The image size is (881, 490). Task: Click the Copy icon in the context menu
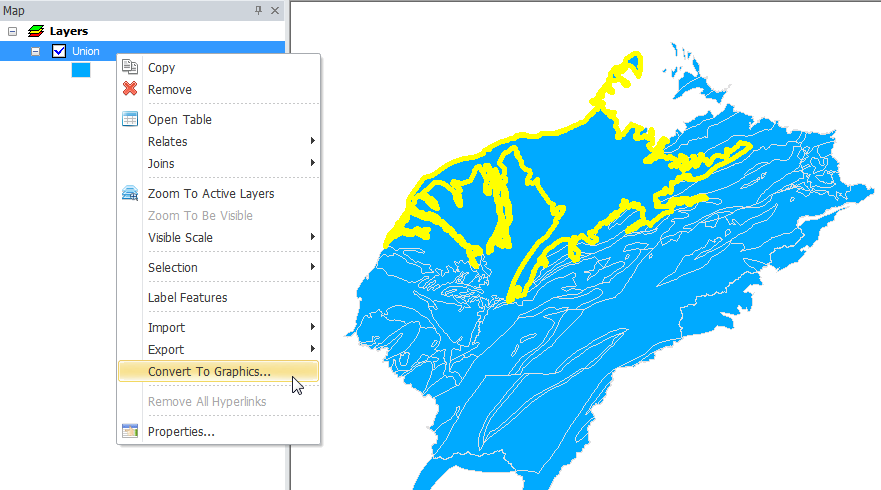point(130,67)
